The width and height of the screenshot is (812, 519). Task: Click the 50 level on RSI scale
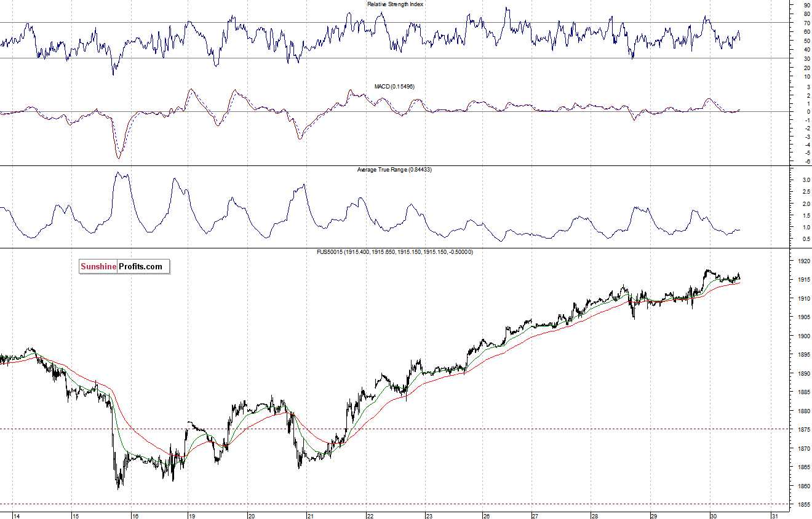click(x=806, y=41)
